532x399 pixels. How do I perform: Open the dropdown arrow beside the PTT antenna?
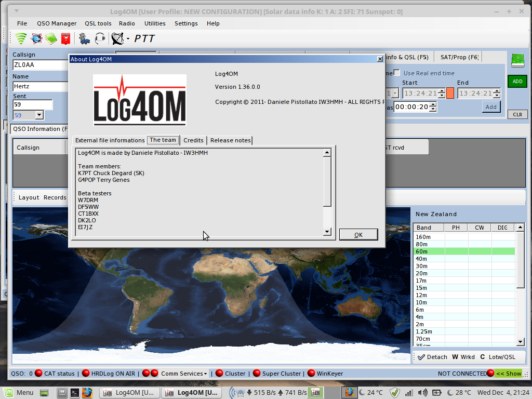127,38
